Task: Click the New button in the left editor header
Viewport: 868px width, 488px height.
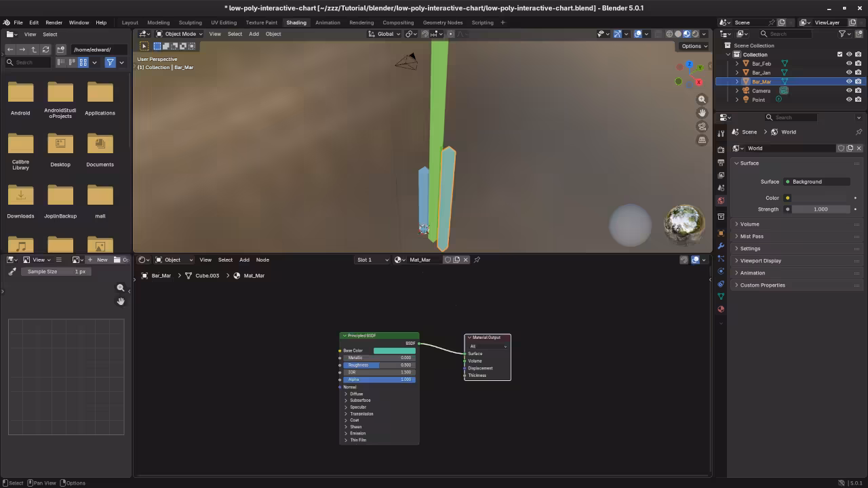Action: coord(102,260)
